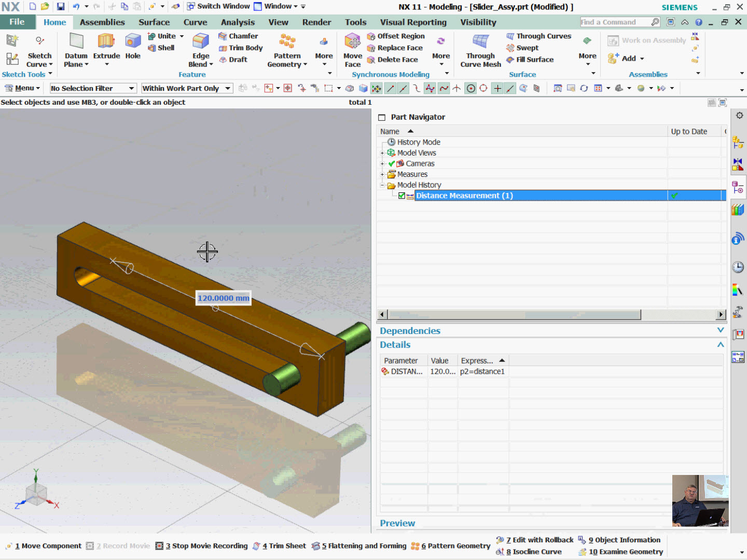The image size is (747, 560).
Task: Select the Hole feature tool
Action: (133, 48)
